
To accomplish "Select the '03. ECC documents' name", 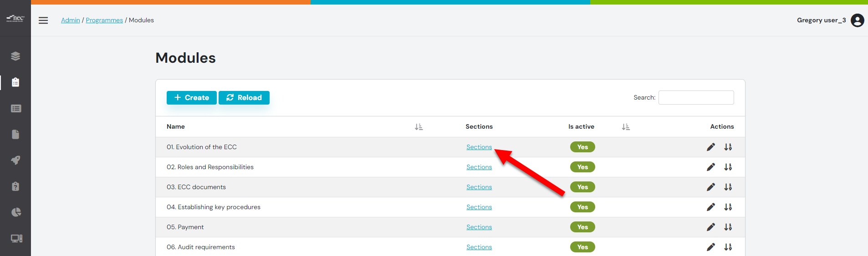I will pyautogui.click(x=196, y=187).
